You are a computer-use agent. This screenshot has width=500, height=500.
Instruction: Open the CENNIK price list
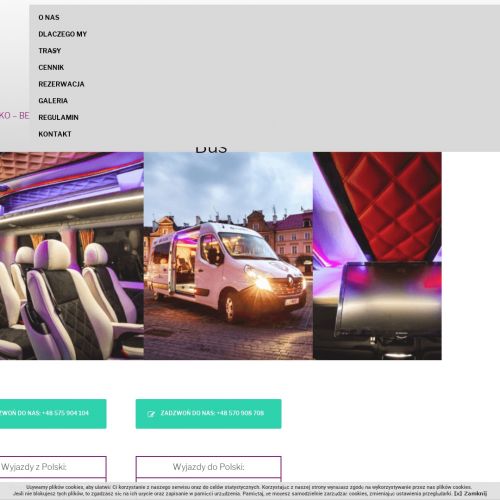pyautogui.click(x=51, y=67)
